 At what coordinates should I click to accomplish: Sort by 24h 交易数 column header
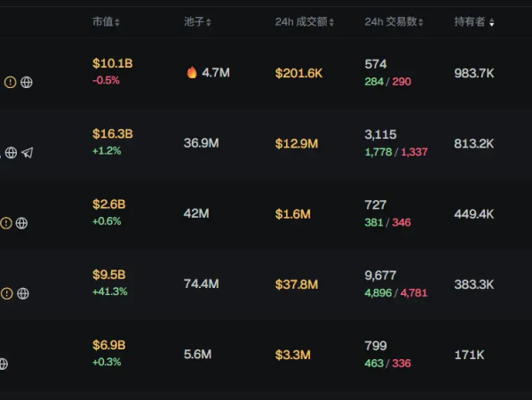(394, 22)
